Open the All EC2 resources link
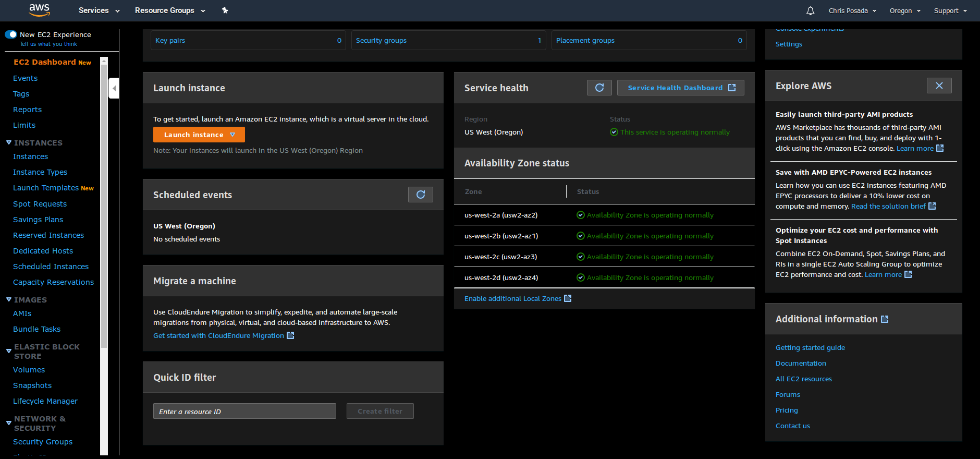This screenshot has width=980, height=459. pos(804,379)
